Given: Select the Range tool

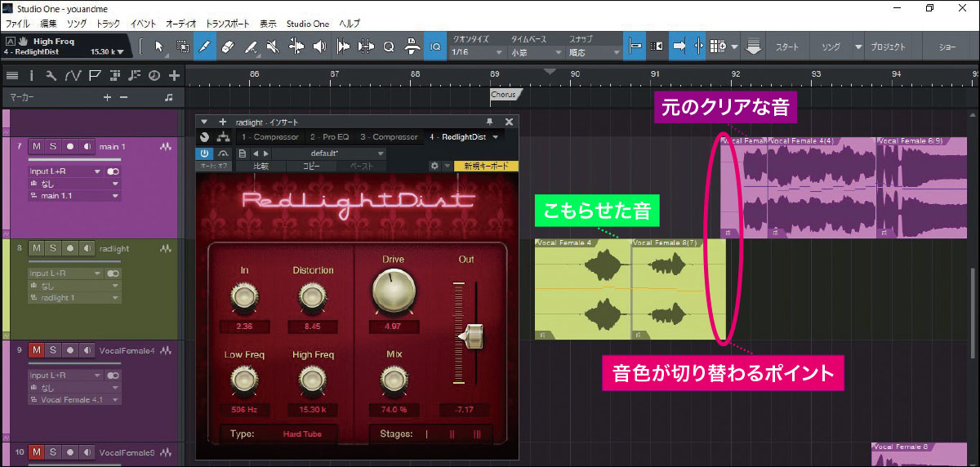Looking at the screenshot, I should (182, 47).
